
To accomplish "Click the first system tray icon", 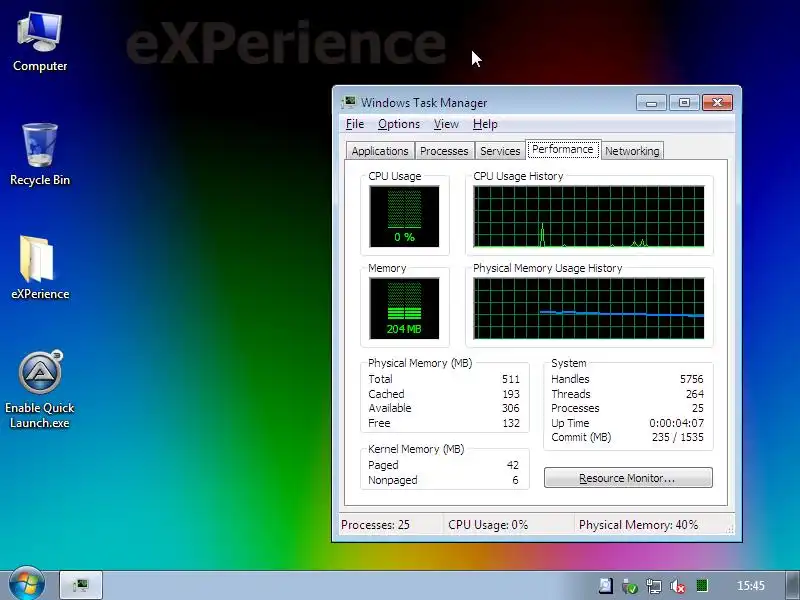I will [x=606, y=586].
